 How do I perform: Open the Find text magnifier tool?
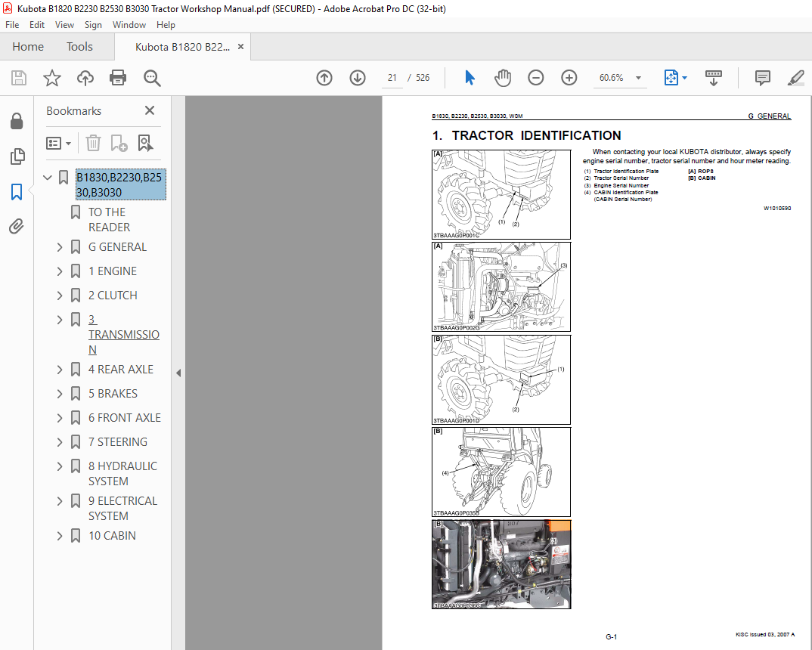(152, 78)
